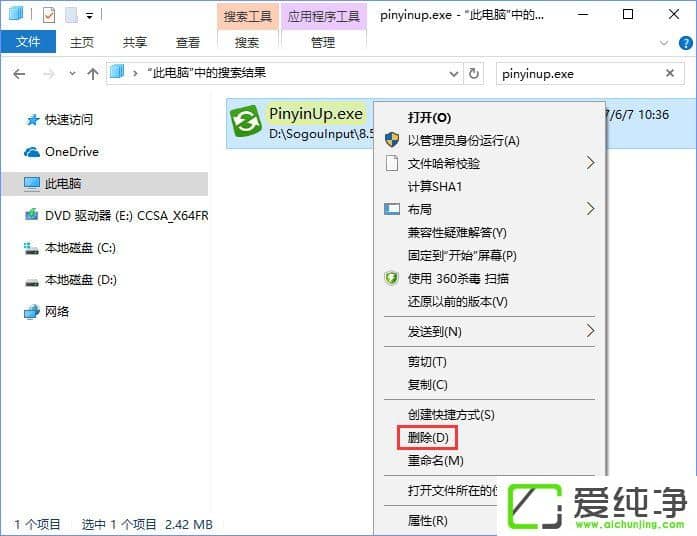Choose 复制(C) in context menu
This screenshot has width=697, height=536.
(x=428, y=384)
